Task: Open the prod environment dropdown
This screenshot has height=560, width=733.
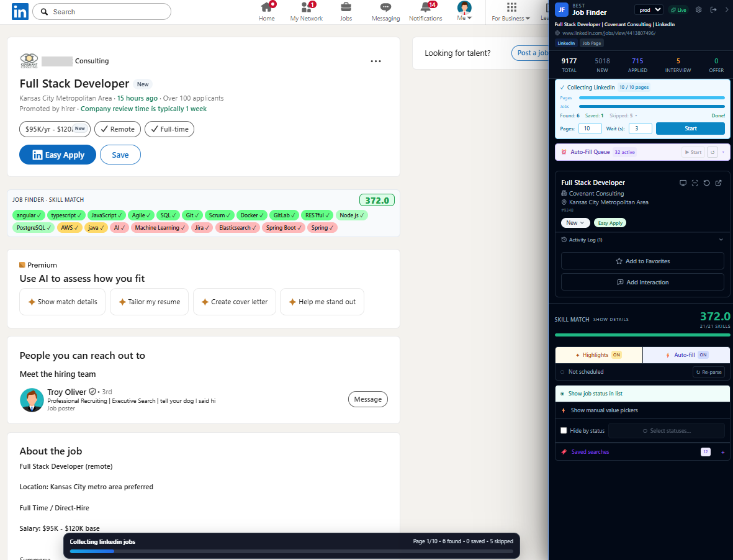Action: coord(649,10)
